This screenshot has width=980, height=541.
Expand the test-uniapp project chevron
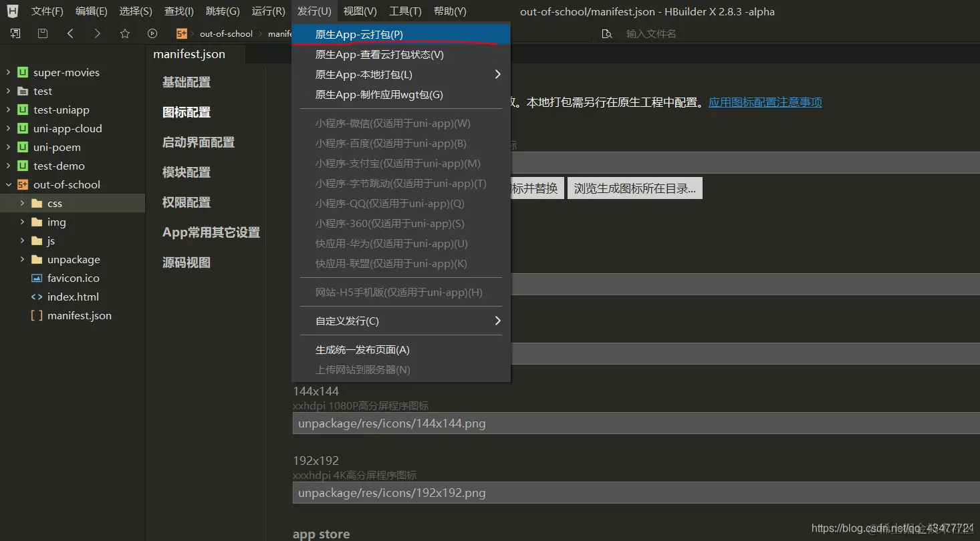pos(8,110)
